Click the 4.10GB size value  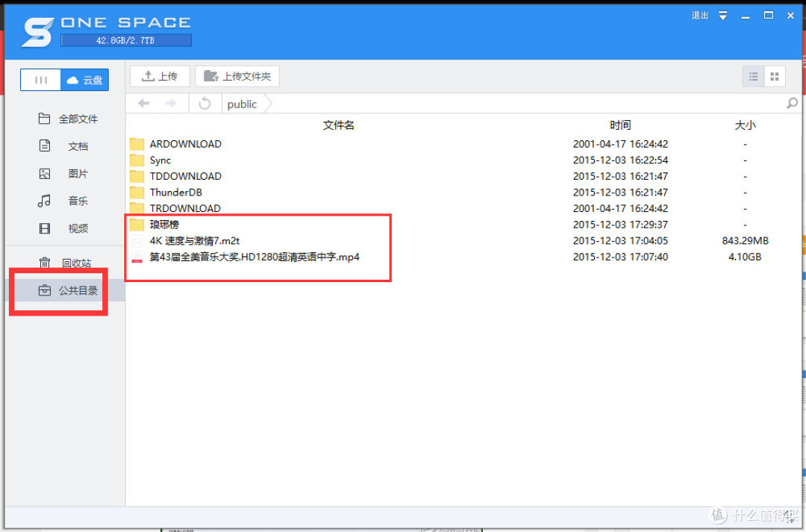[745, 257]
